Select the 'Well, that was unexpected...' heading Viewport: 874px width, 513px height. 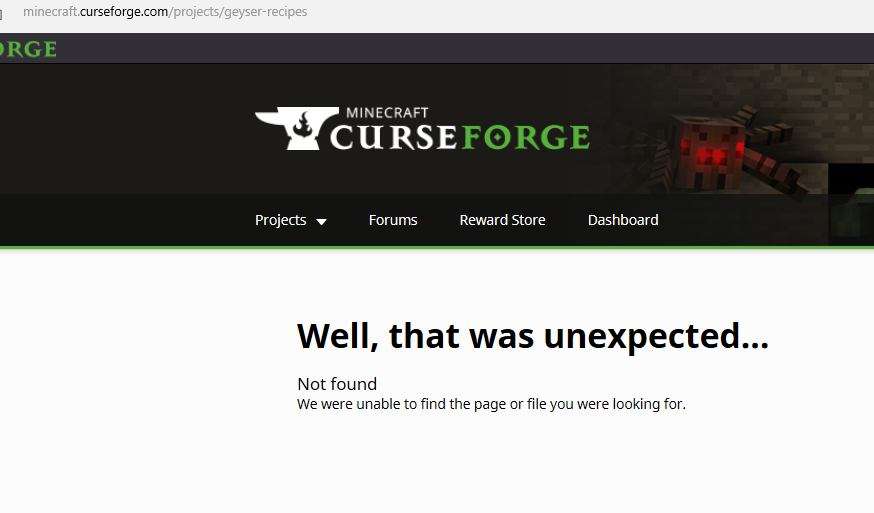point(533,336)
